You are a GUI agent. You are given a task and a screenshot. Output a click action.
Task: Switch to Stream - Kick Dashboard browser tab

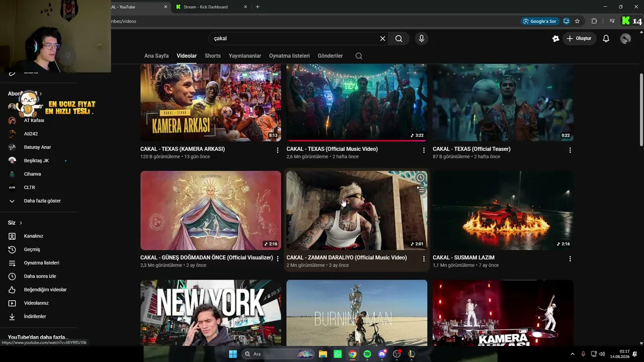click(205, 7)
